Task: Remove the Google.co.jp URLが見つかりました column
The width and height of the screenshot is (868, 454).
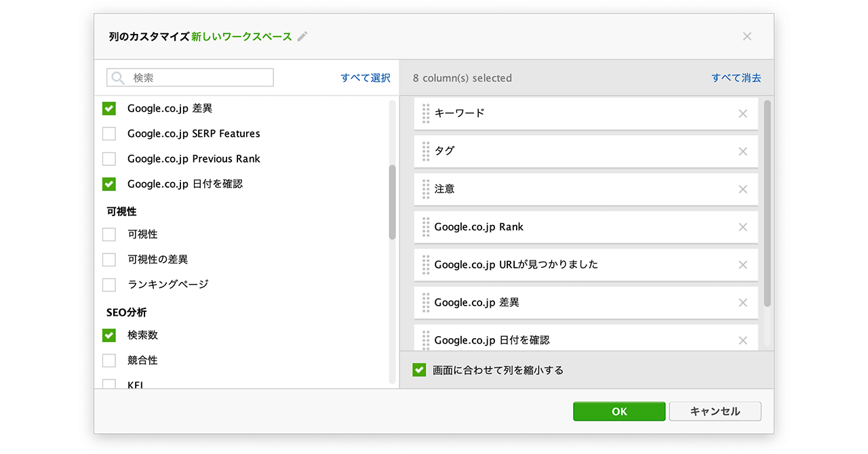Action: pyautogui.click(x=743, y=265)
